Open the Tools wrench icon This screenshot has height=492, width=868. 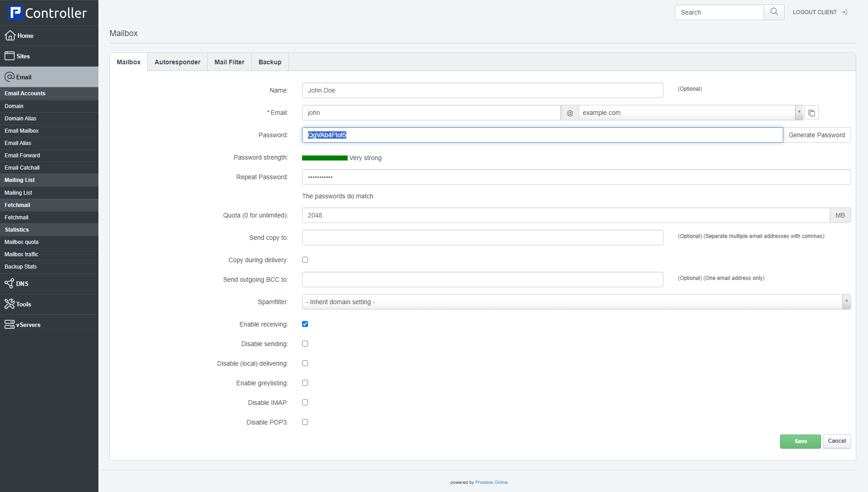(x=9, y=304)
